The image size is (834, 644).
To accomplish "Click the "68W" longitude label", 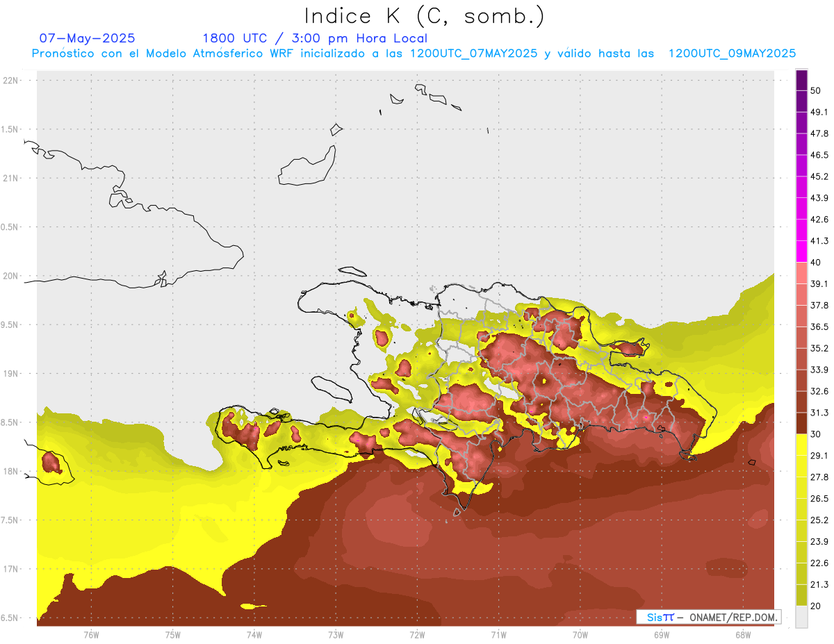I will click(x=743, y=635).
